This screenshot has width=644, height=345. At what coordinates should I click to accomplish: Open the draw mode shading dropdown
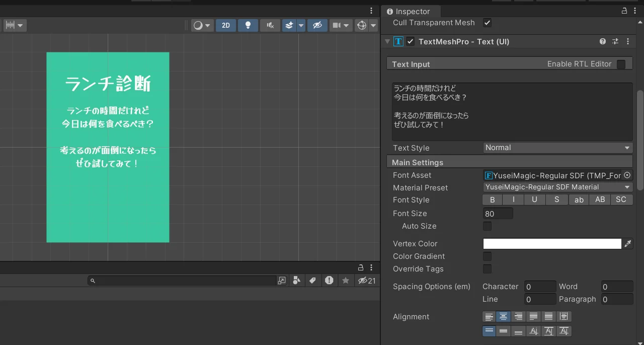[x=202, y=25]
